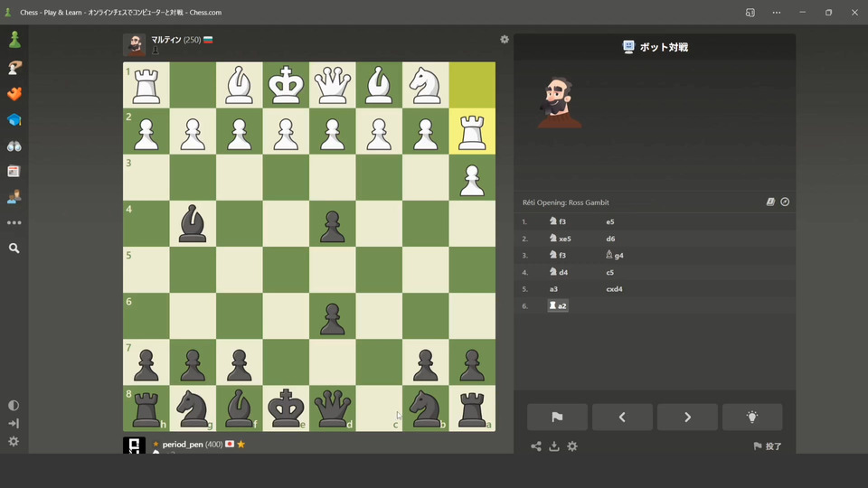
Task: Select the white knight on b1
Action: [426, 85]
